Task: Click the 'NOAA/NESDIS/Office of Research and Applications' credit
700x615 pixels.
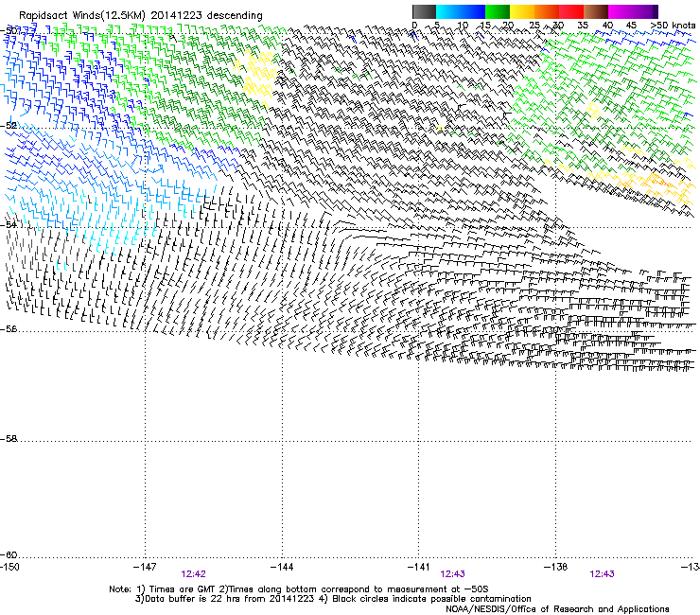Action: coord(557,609)
